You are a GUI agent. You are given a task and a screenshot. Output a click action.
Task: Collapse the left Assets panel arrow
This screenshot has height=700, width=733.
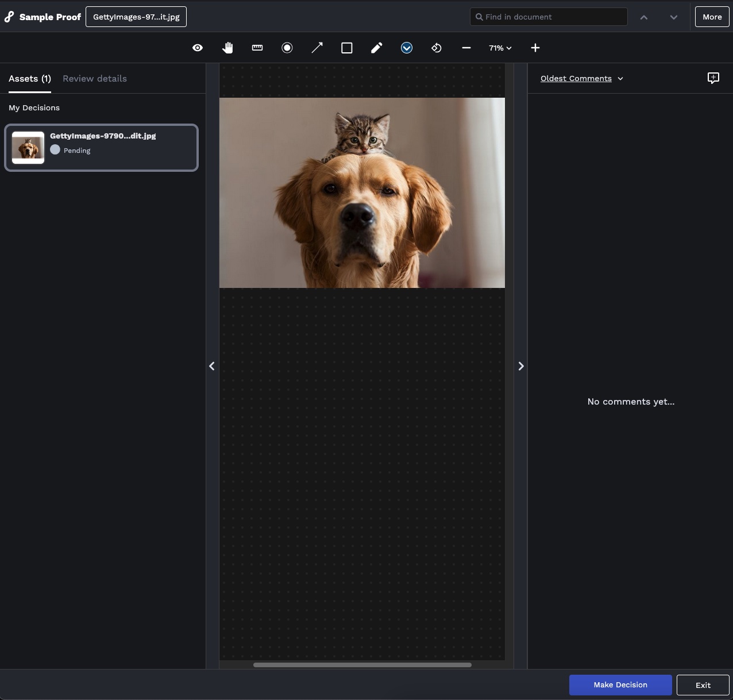pyautogui.click(x=212, y=366)
